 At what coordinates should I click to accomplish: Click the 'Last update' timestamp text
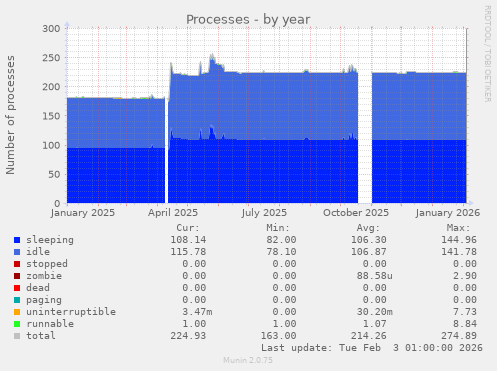click(372, 348)
